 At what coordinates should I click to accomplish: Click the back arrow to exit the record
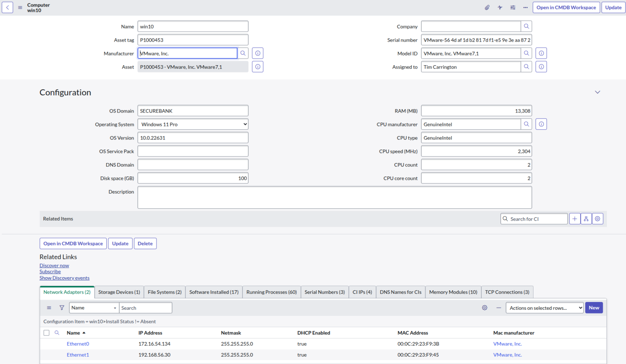coord(7,7)
